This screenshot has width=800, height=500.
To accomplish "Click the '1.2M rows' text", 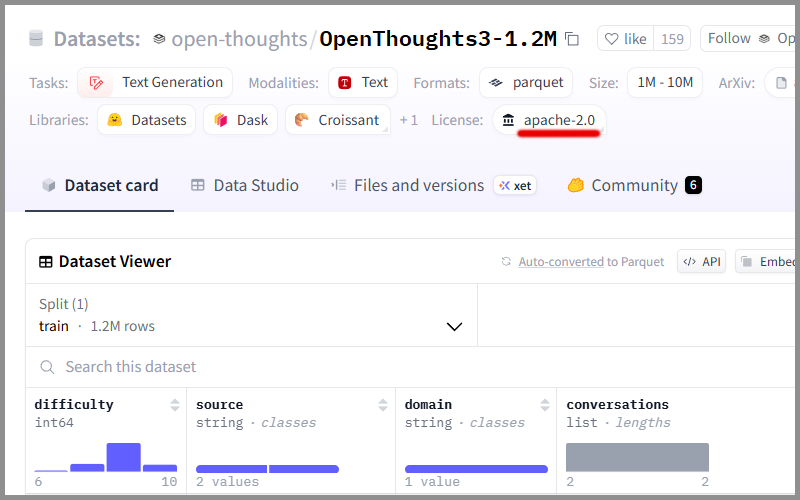I will coord(122,327).
